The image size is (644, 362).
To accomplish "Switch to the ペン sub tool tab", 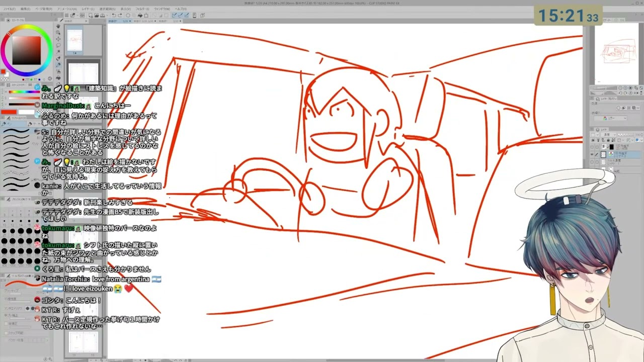I will click(14, 124).
